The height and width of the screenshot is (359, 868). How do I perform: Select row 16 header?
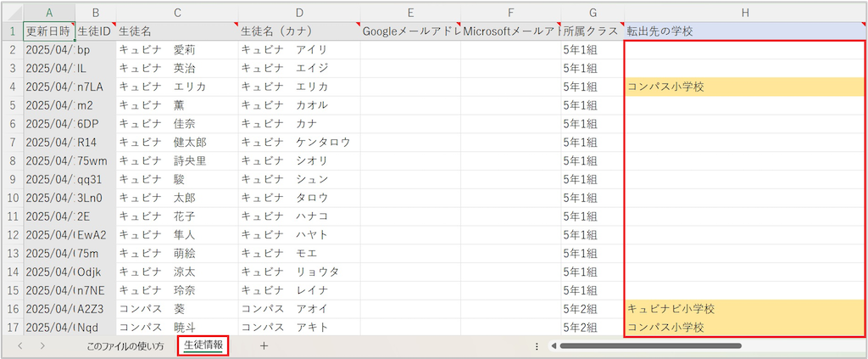[x=13, y=309]
